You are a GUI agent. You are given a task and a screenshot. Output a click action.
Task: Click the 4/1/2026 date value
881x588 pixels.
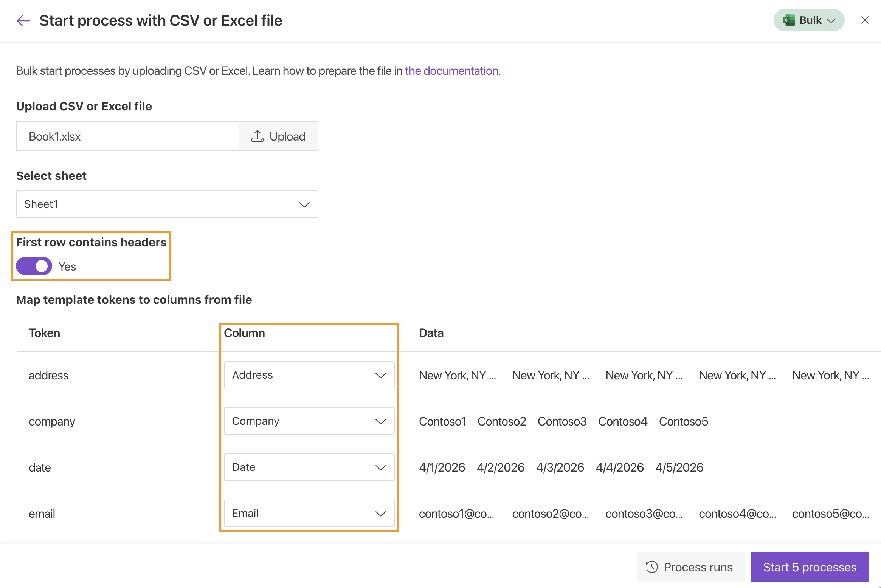pyautogui.click(x=442, y=467)
